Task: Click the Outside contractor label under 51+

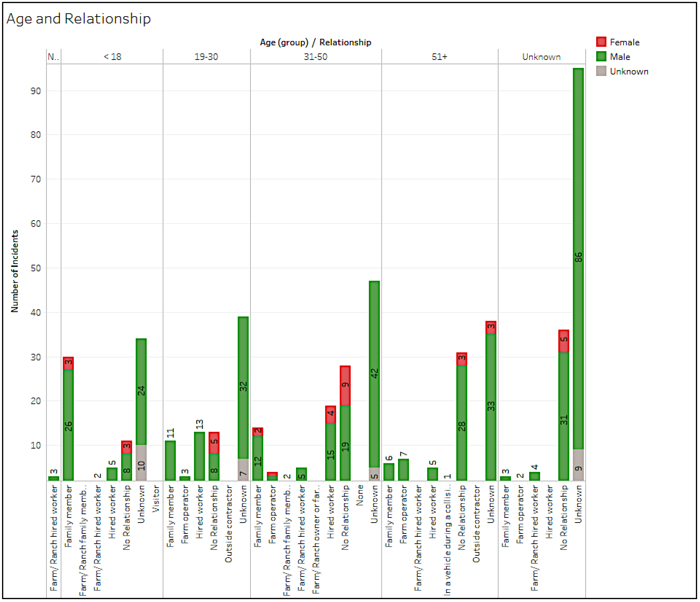Action: point(476,524)
